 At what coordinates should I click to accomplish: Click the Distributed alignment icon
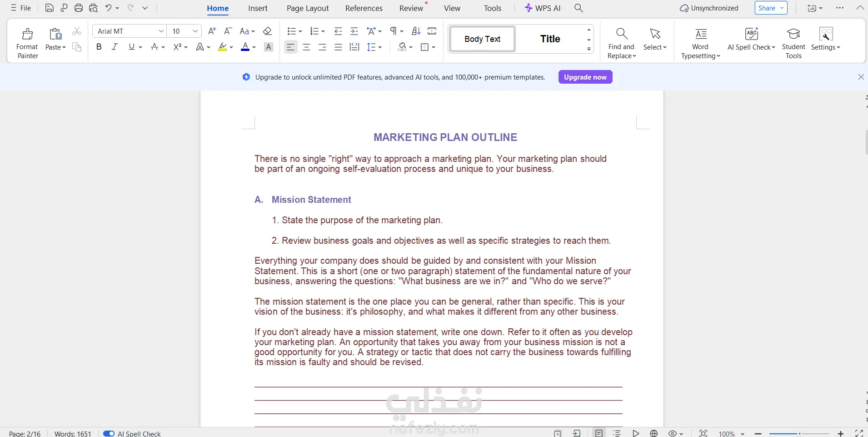tap(354, 47)
